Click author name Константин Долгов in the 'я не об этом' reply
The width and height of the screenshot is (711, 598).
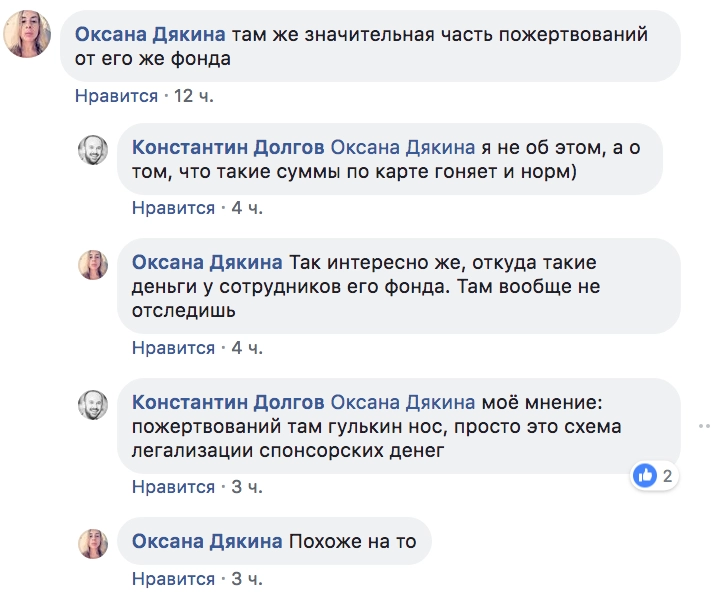coord(228,146)
